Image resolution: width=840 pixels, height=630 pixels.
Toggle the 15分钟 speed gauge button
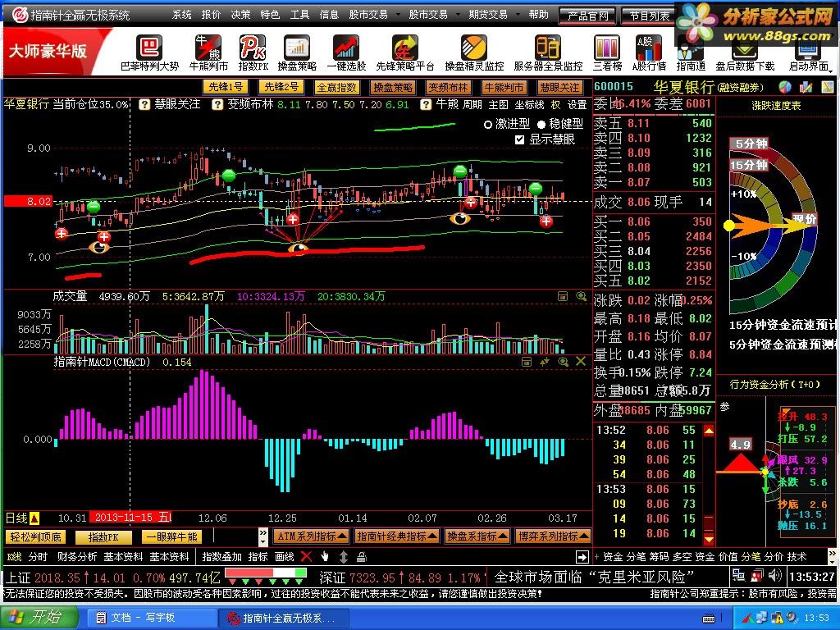click(x=749, y=165)
